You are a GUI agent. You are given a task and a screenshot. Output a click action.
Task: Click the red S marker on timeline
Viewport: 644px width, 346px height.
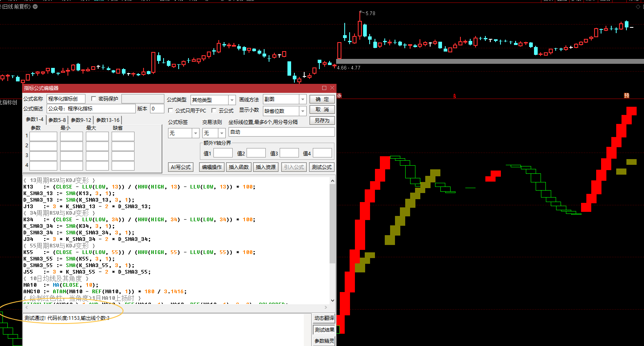coord(454,96)
